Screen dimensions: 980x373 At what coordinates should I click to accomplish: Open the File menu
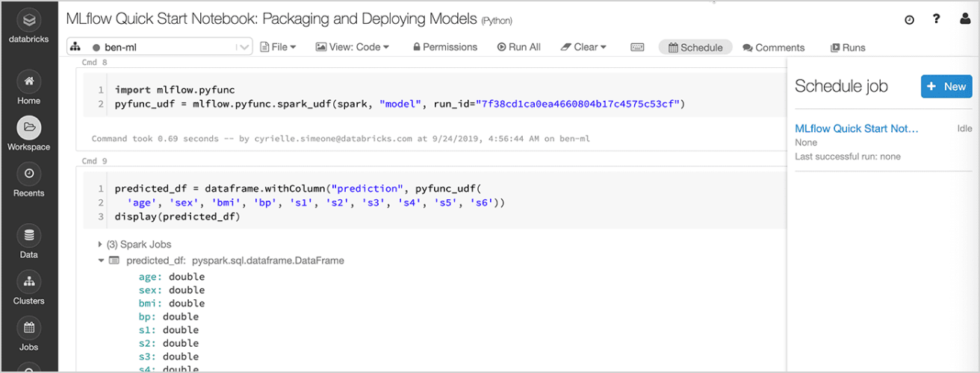pos(278,47)
